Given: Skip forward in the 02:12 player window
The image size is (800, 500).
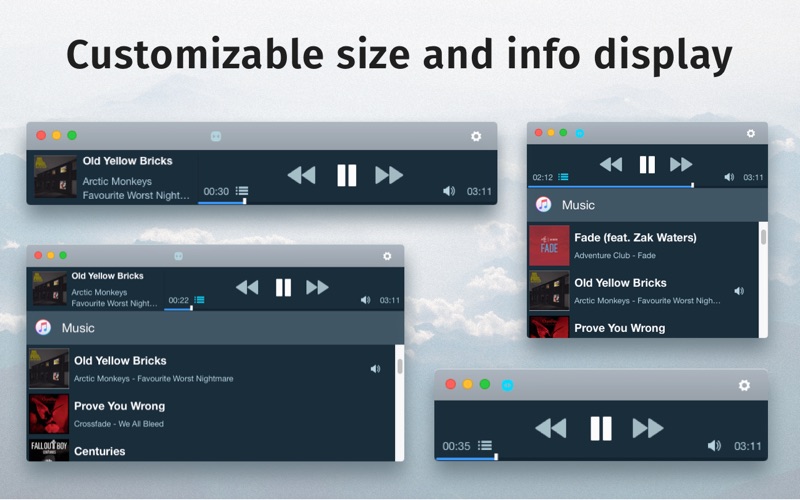Looking at the screenshot, I should pos(681,164).
